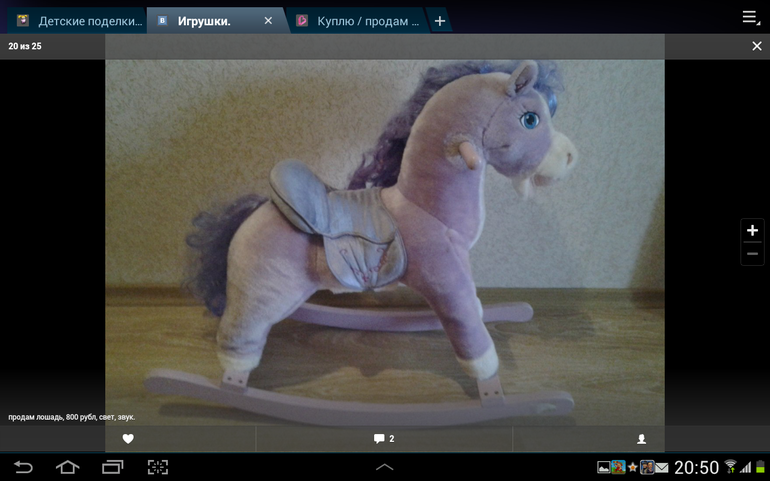Switch to the Детские поделки browser tab
The height and width of the screenshot is (481, 770).
pyautogui.click(x=79, y=21)
